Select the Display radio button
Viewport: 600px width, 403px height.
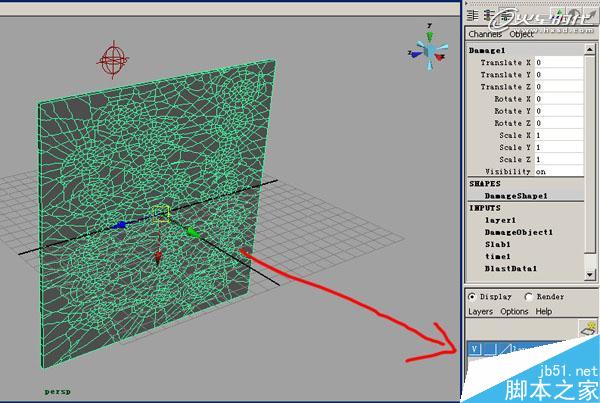[x=472, y=297]
